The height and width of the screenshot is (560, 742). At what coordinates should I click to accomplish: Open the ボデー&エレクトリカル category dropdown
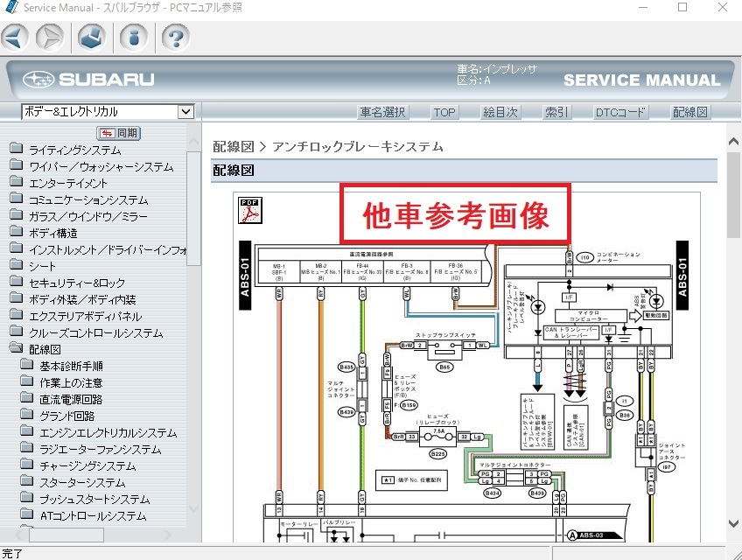(x=186, y=112)
